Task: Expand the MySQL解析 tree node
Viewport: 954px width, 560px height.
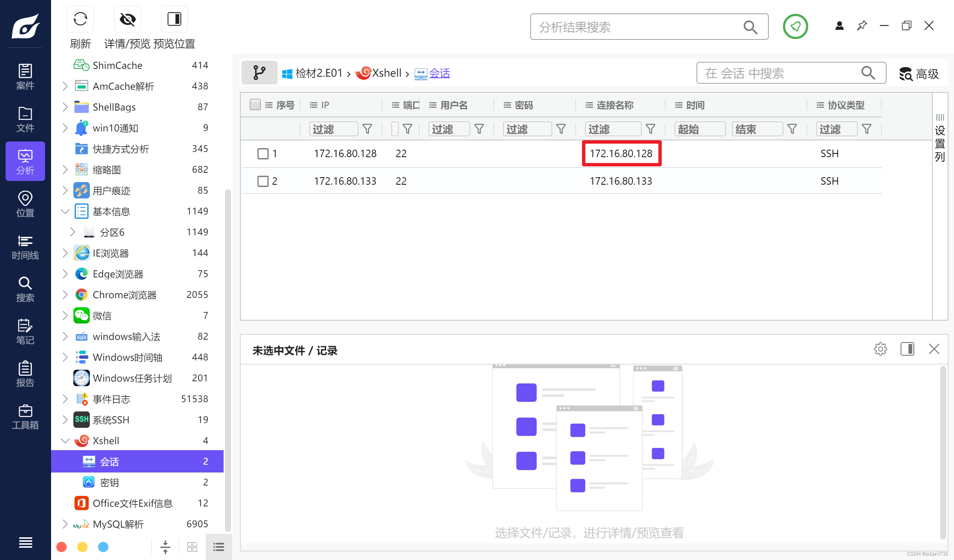Action: (65, 524)
